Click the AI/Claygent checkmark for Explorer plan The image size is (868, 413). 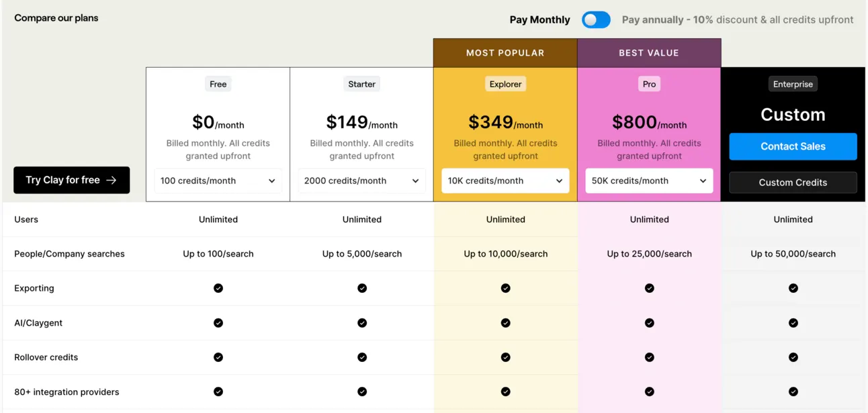point(506,323)
